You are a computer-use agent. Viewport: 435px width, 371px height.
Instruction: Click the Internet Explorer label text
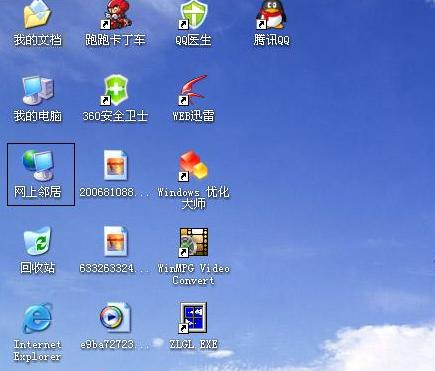click(x=37, y=350)
